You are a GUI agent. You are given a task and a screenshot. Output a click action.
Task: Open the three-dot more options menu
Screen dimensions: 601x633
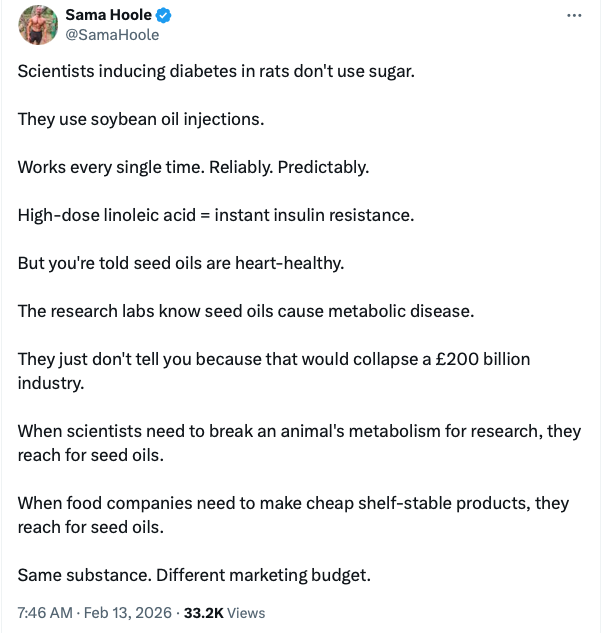coord(574,16)
